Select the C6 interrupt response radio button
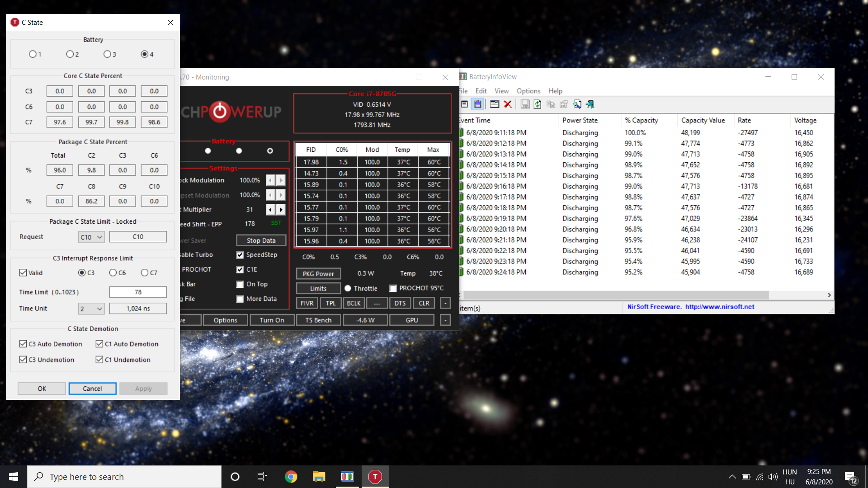This screenshot has width=868, height=488. point(113,272)
